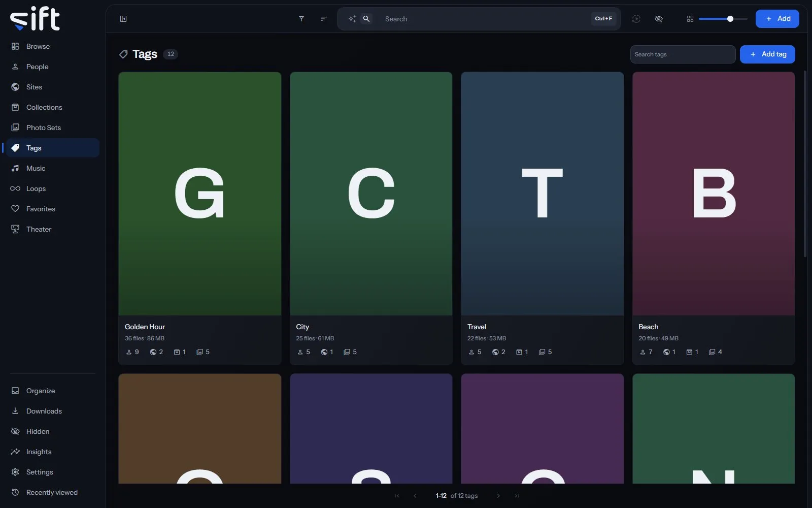Click Travel sites count icon
812x508 pixels.
pos(495,352)
